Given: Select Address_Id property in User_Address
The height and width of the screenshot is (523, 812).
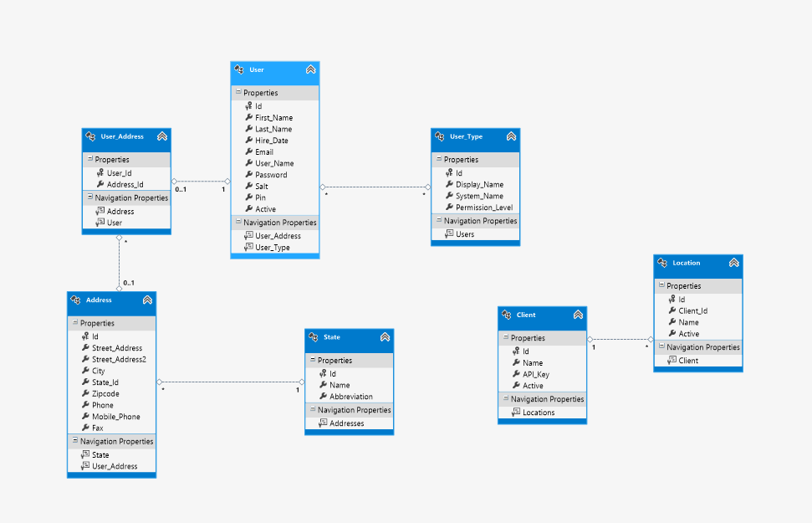Looking at the screenshot, I should [126, 185].
